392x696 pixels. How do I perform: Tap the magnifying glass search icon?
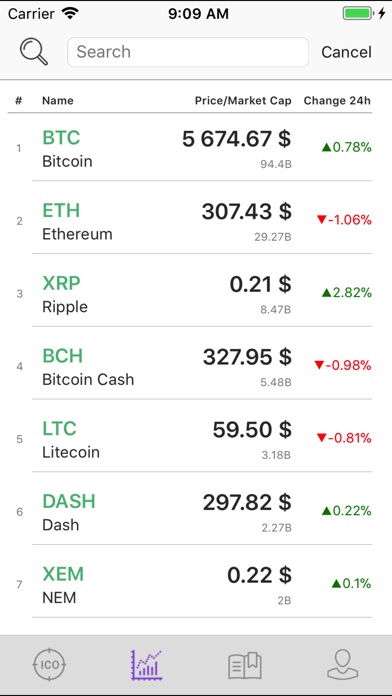click(34, 52)
